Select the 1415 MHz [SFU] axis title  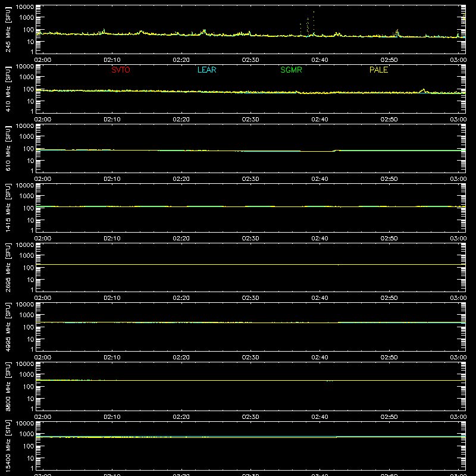click(8, 208)
